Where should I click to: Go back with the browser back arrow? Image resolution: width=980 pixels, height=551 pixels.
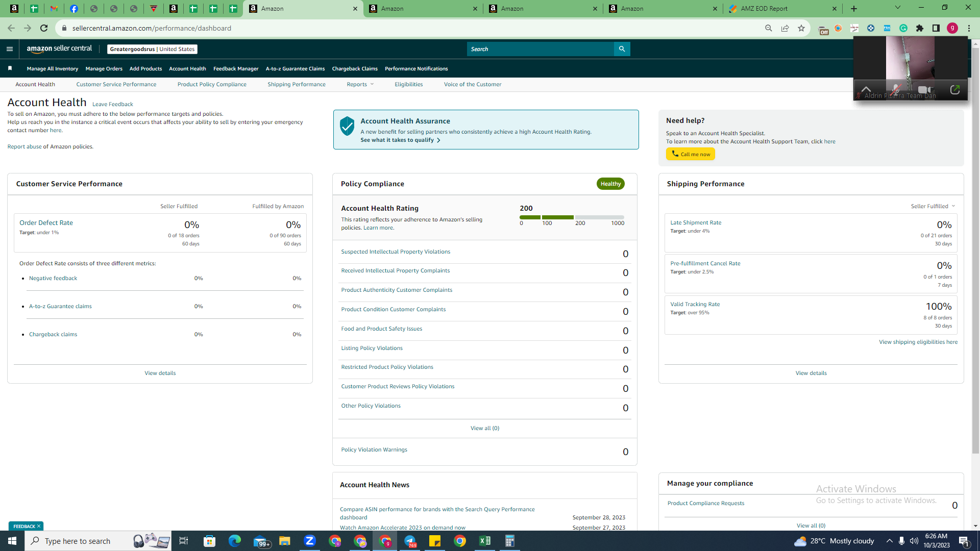coord(11,28)
